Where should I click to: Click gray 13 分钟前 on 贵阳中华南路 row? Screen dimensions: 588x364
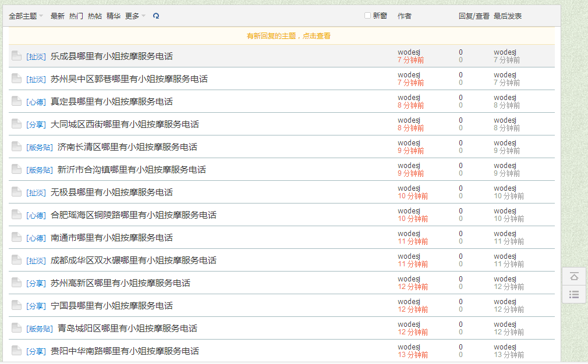509,355
